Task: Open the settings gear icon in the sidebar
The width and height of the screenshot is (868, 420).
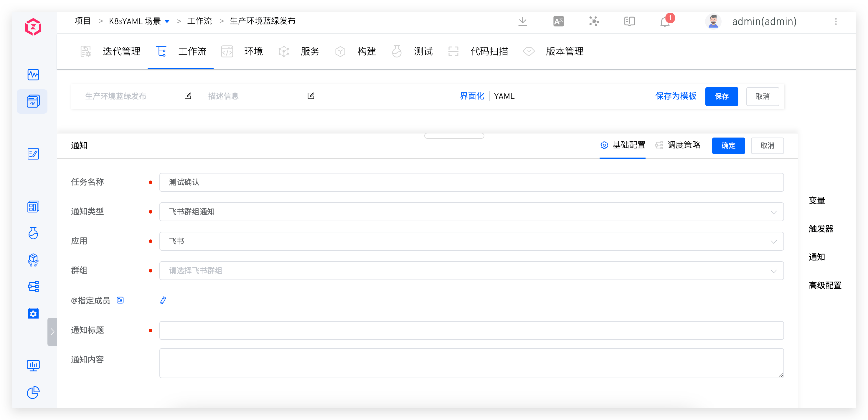Action: click(33, 313)
